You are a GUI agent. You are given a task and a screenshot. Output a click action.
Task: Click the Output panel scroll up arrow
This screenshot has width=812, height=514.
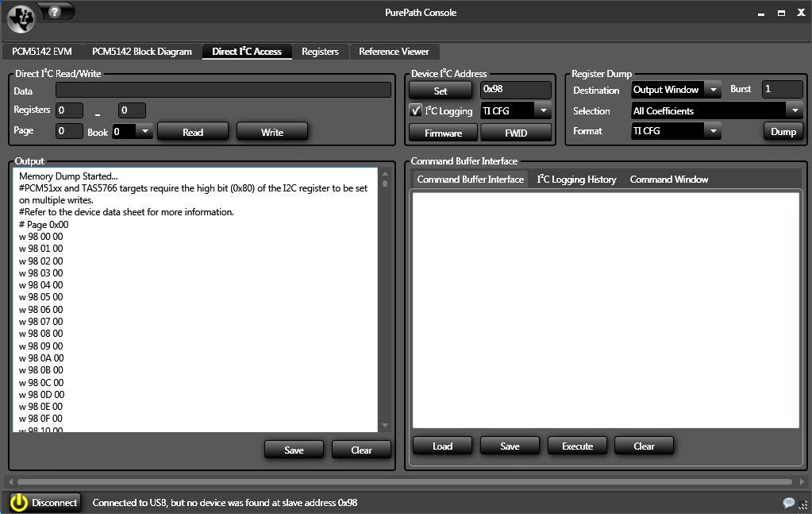pyautogui.click(x=385, y=173)
